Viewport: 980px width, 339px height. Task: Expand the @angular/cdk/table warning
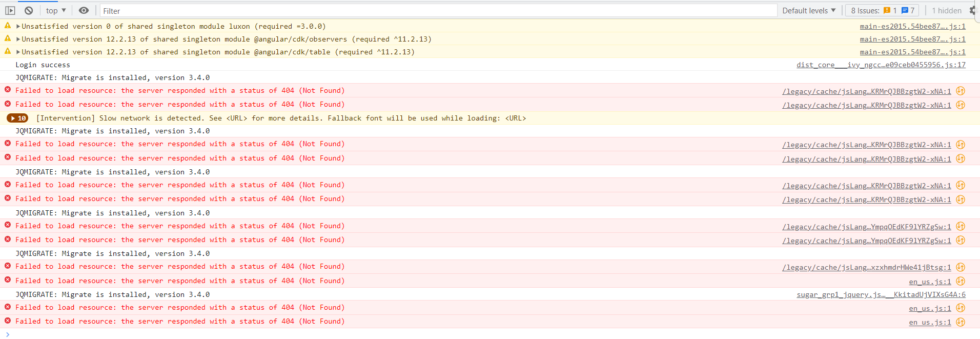coord(18,52)
